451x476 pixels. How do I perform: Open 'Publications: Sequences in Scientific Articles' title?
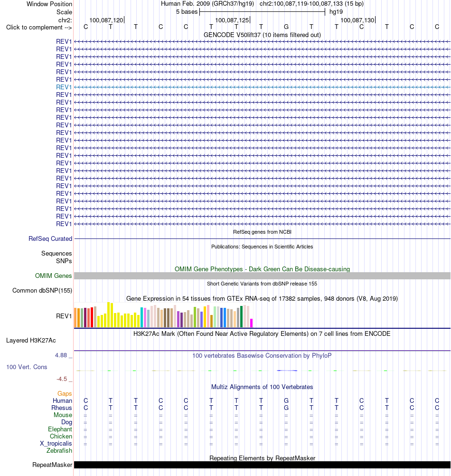262,247
